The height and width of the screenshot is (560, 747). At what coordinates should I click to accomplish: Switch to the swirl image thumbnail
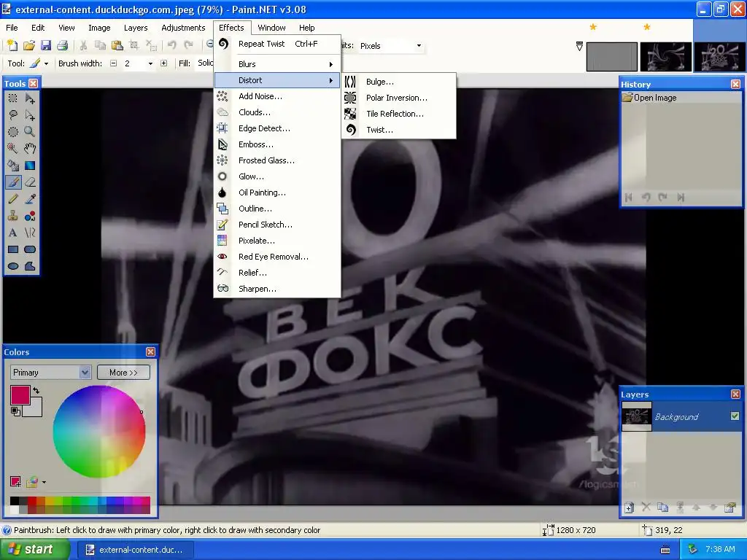click(x=665, y=57)
